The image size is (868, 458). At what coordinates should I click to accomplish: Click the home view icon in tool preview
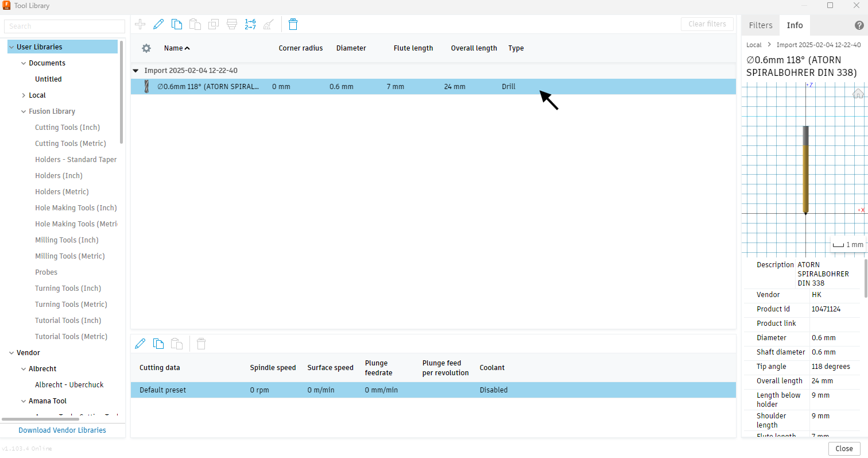click(858, 93)
